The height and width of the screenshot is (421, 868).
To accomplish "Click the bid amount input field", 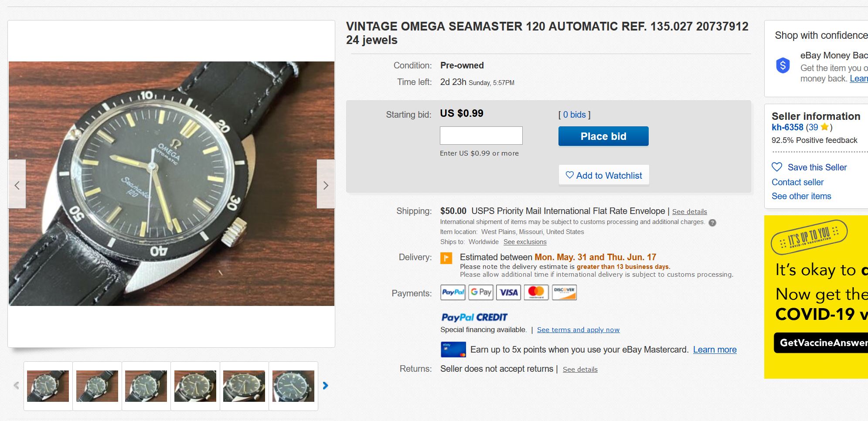I will pyautogui.click(x=481, y=136).
